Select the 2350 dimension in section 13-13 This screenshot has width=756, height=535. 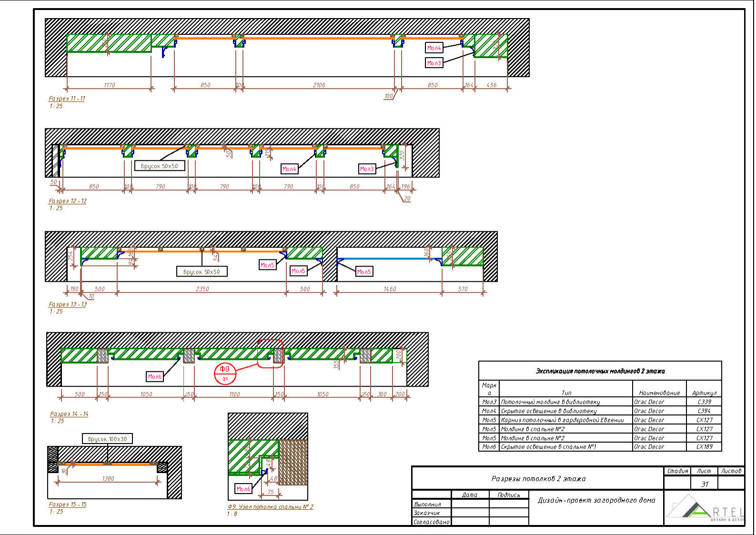(x=202, y=289)
